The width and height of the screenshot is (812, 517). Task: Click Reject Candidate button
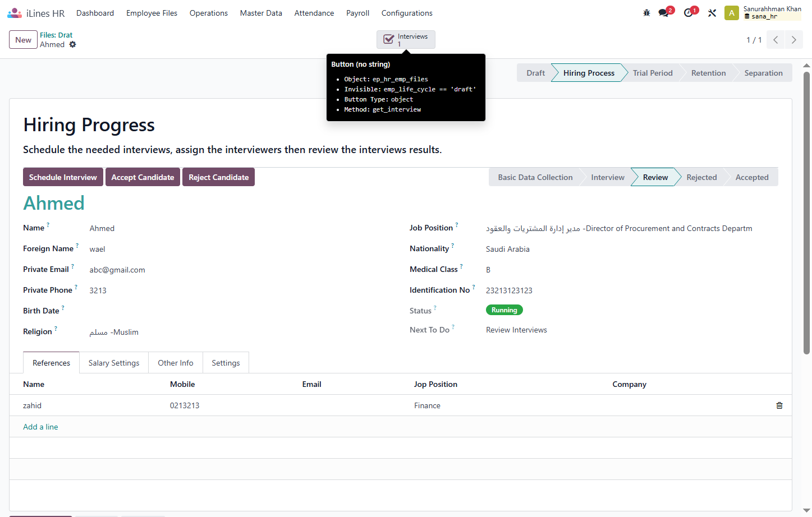point(218,177)
